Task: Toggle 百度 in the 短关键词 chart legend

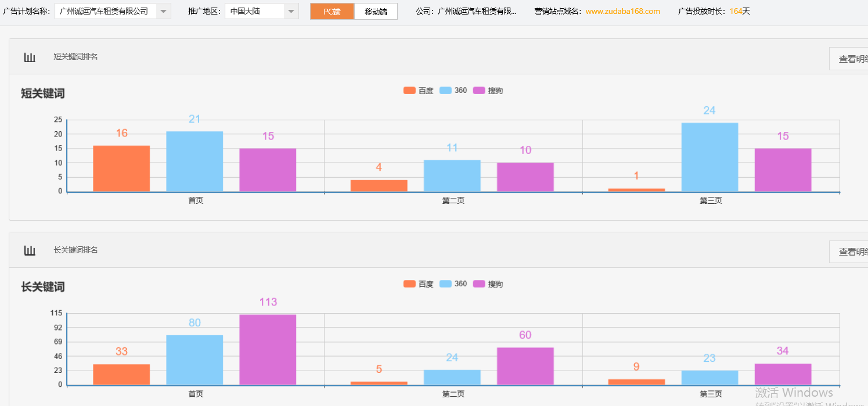Action: [419, 90]
